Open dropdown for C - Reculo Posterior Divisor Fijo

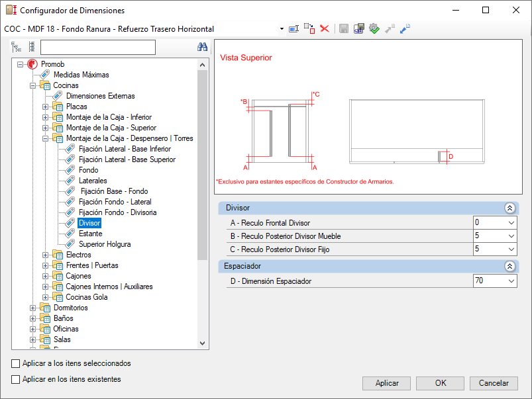(511, 249)
